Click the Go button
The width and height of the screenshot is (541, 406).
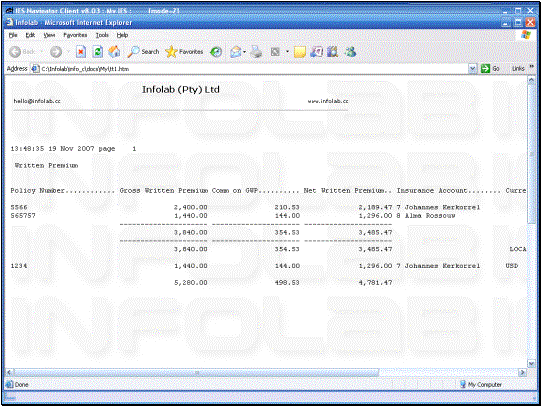490,68
